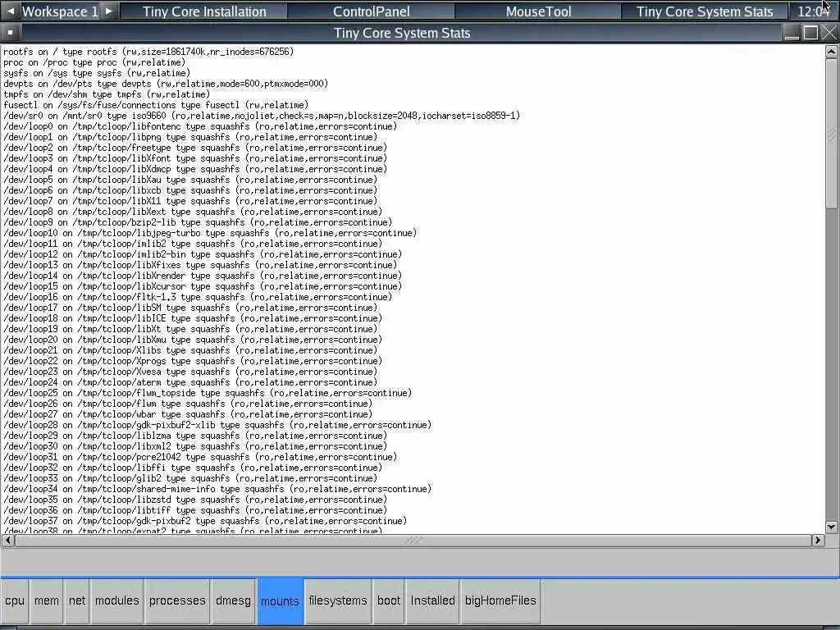Open the bigHomeFiles tab
Image resolution: width=840 pixels, height=630 pixels.
tap(500, 601)
